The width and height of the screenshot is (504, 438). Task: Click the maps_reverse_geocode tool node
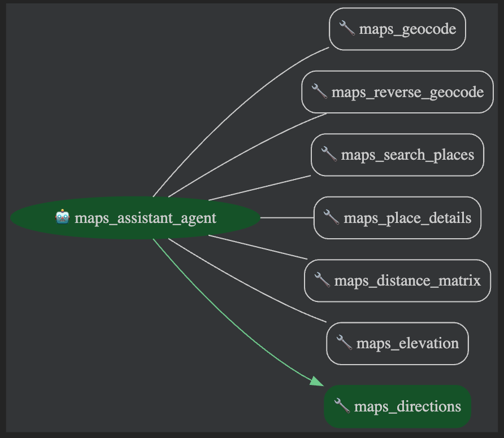[x=397, y=92]
